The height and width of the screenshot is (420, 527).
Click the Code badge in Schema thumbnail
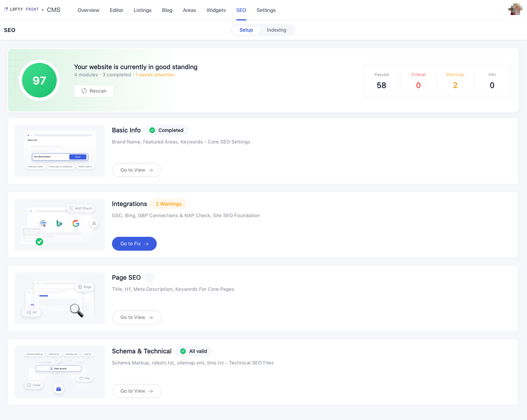click(34, 385)
